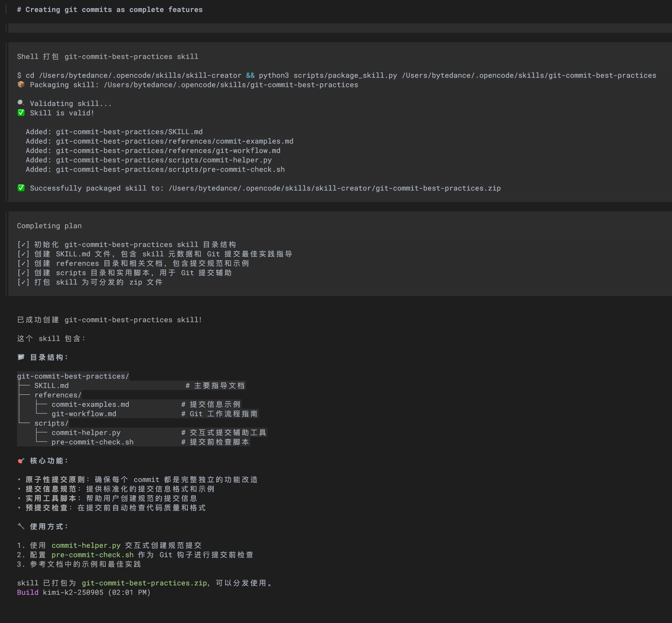
Task: Click the package box emoji icon
Action: pyautogui.click(x=21, y=85)
